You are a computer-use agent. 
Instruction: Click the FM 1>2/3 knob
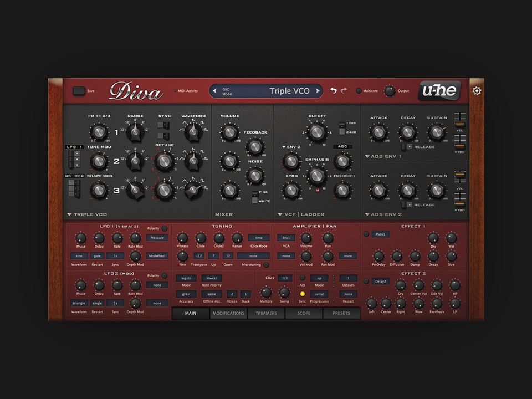(x=99, y=132)
